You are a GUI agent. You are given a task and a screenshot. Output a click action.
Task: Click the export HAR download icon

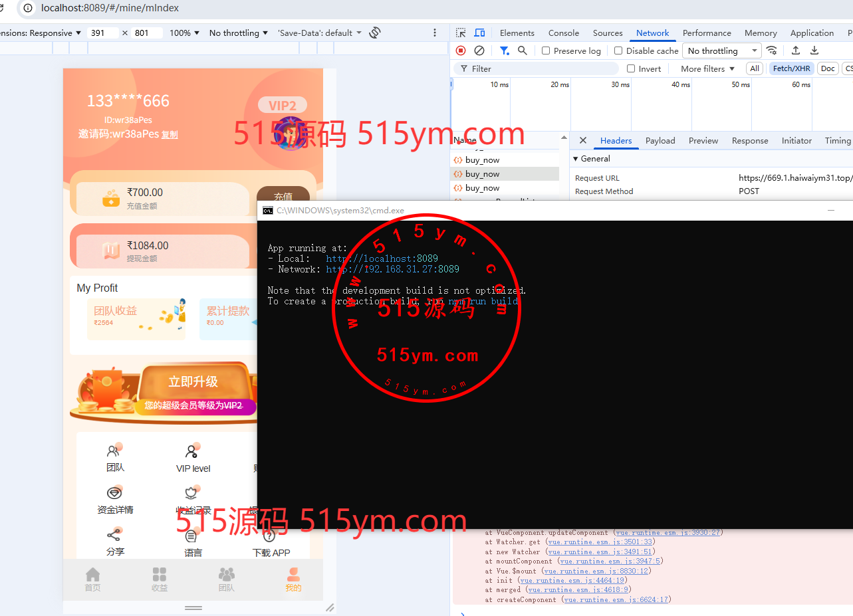click(x=814, y=51)
